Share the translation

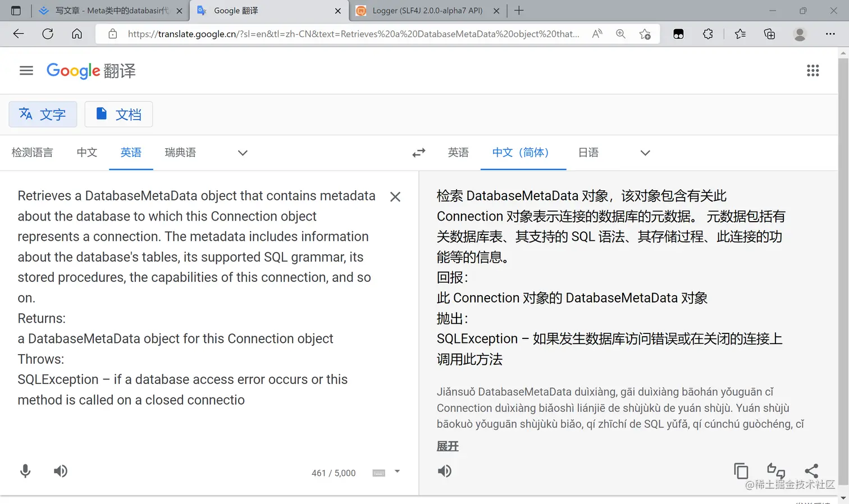click(x=811, y=471)
